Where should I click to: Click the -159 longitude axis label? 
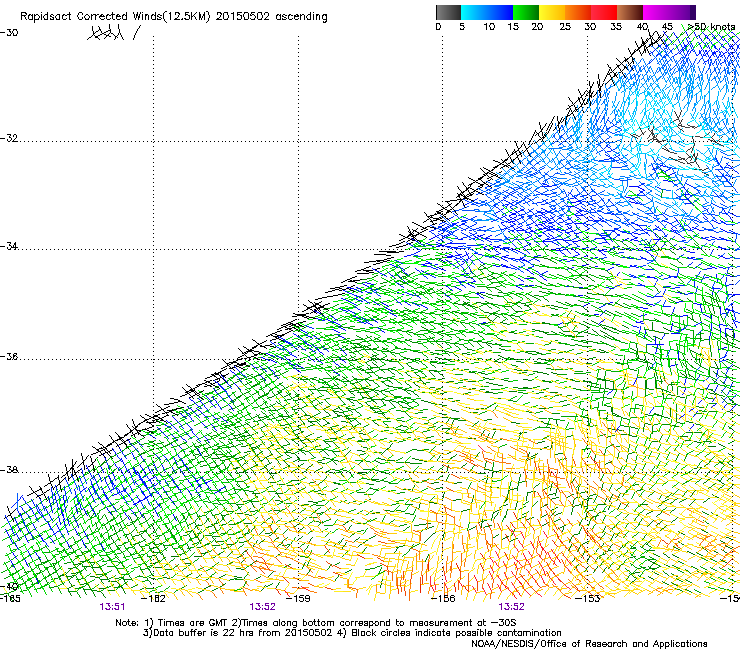(298, 599)
